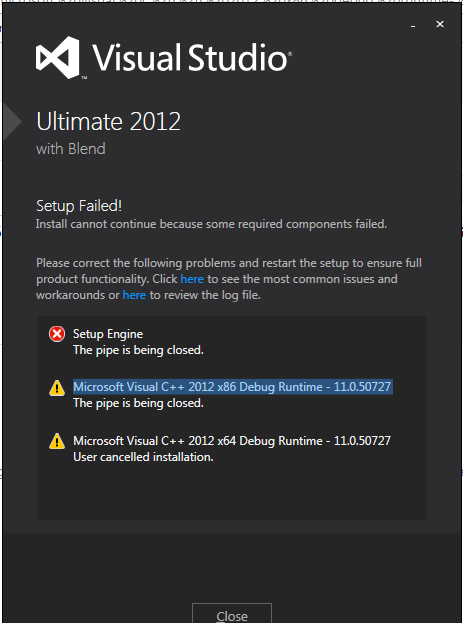
Task: Click the 'Setup Failed!' heading
Action: tap(79, 206)
